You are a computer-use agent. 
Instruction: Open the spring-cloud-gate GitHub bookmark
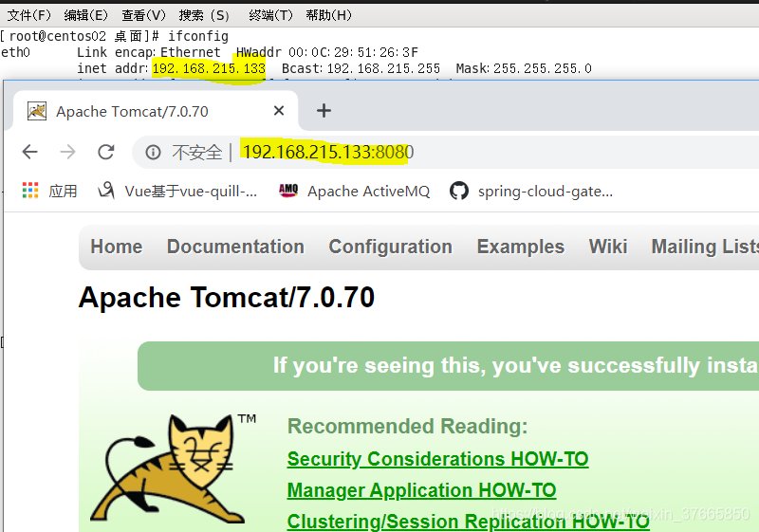531,191
